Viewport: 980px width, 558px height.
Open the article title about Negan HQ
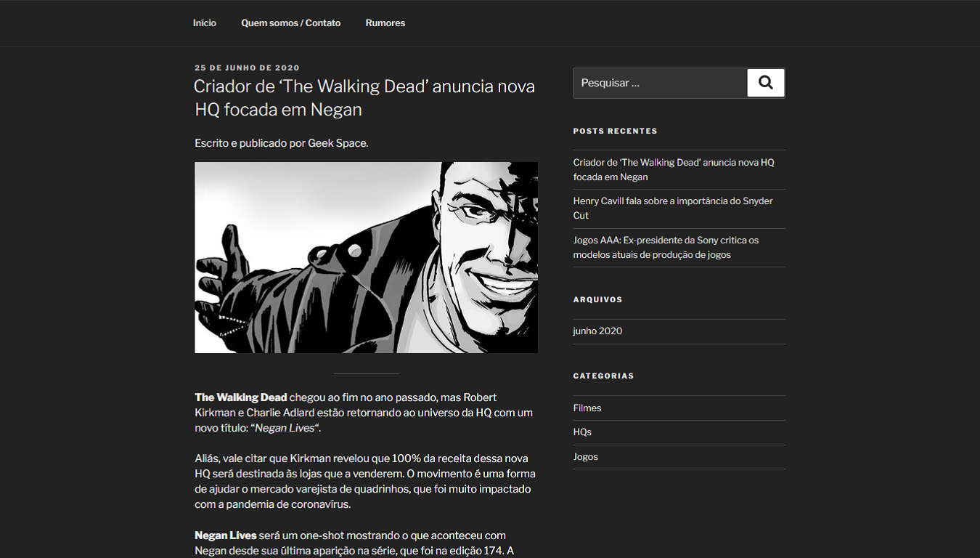364,98
